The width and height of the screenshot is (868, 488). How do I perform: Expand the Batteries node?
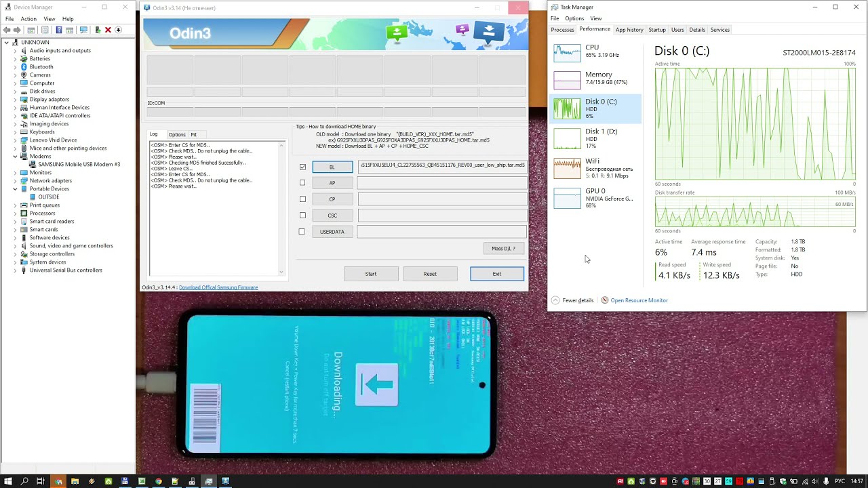click(15, 58)
